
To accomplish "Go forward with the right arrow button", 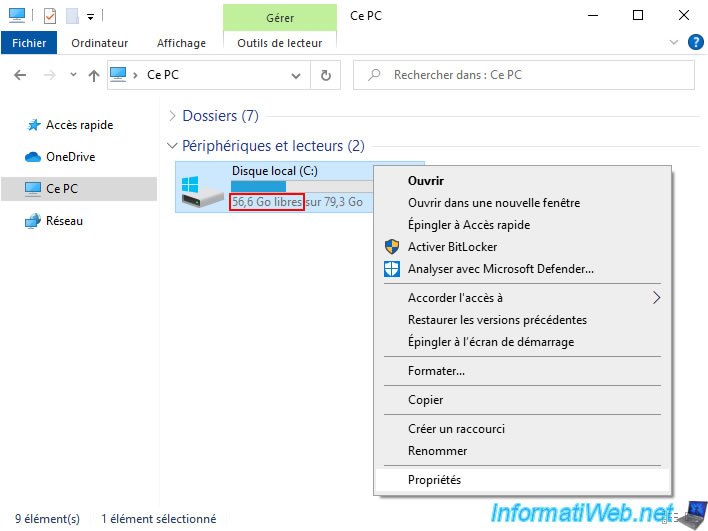I will 49,75.
